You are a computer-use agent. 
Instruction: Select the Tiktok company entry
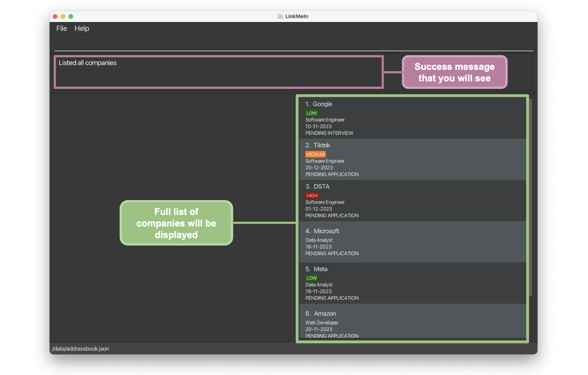click(x=412, y=159)
